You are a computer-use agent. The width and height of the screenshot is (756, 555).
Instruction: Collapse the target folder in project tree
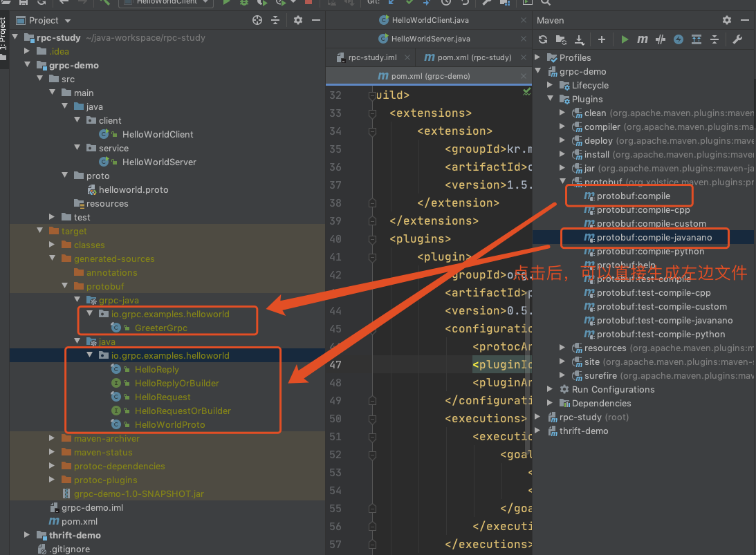point(40,231)
